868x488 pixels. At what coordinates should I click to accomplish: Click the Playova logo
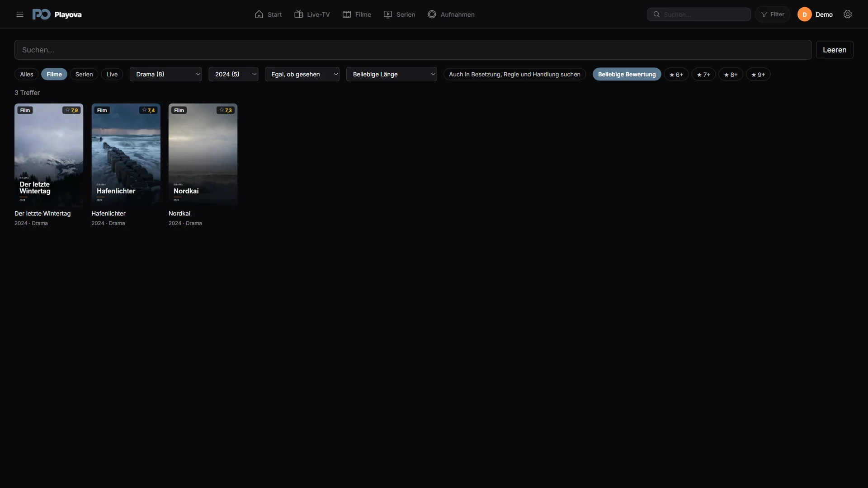(x=57, y=14)
